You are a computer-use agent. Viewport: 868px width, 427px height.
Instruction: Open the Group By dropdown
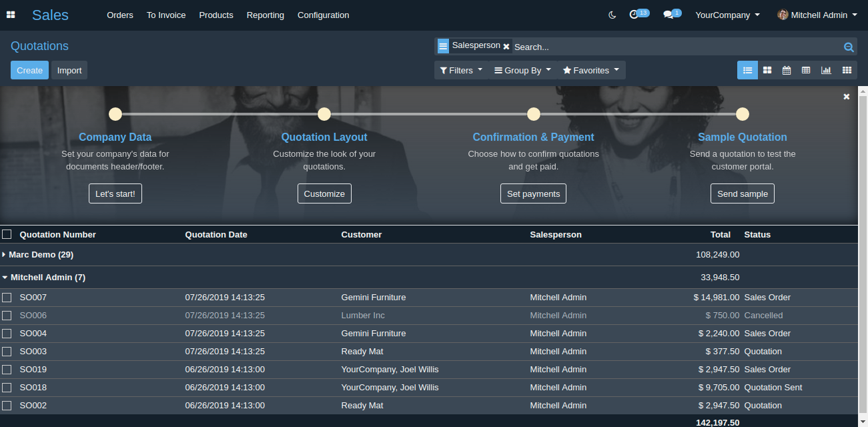pos(522,70)
